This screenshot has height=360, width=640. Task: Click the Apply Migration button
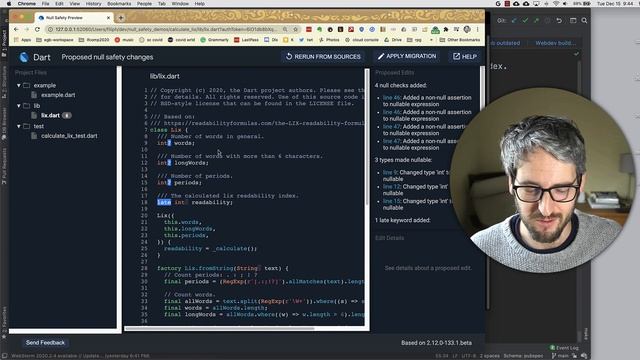point(407,57)
